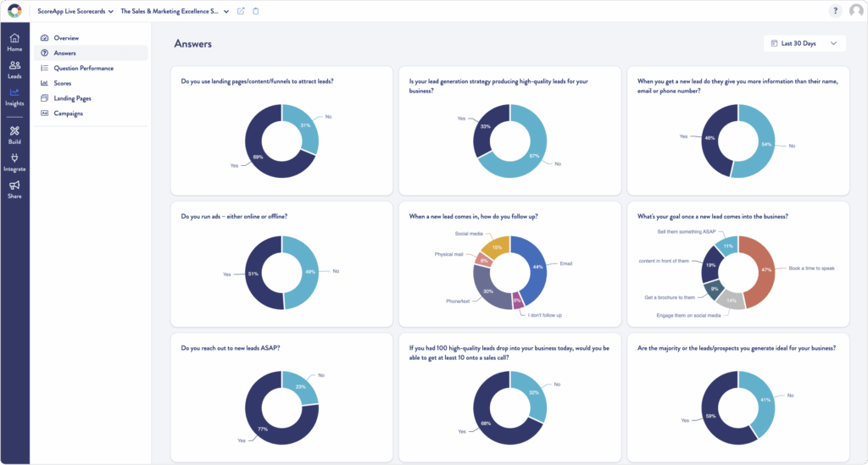The height and width of the screenshot is (465, 868).
Task: Click the ScoreApp logo icon
Action: [14, 11]
